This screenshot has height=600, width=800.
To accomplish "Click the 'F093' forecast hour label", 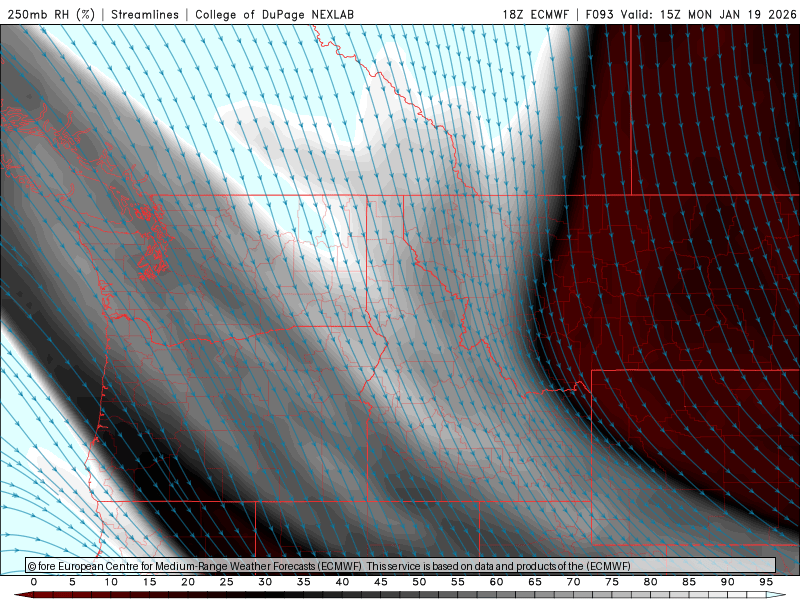I will pos(600,14).
